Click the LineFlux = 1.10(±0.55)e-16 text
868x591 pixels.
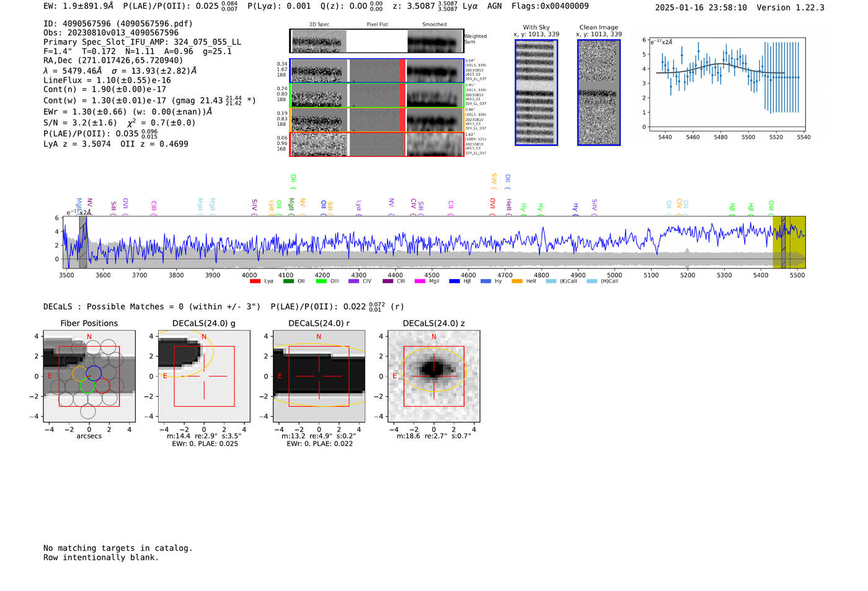(107, 80)
